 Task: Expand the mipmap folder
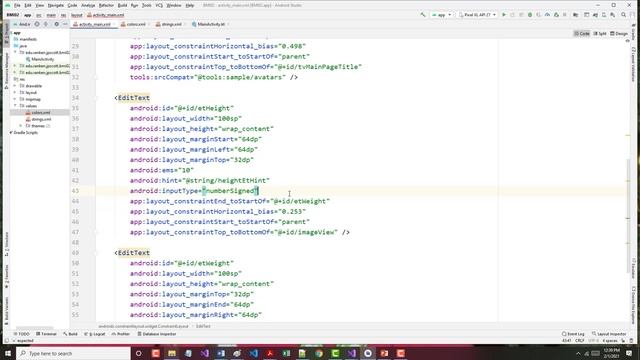coord(16,99)
